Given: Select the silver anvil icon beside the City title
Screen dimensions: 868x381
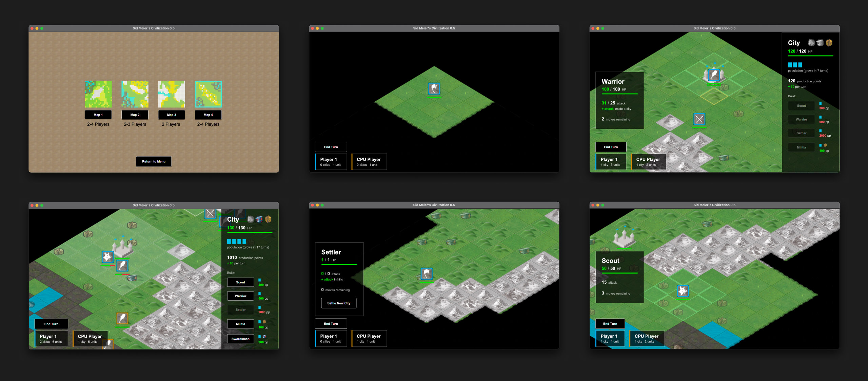Looking at the screenshot, I should tap(820, 43).
